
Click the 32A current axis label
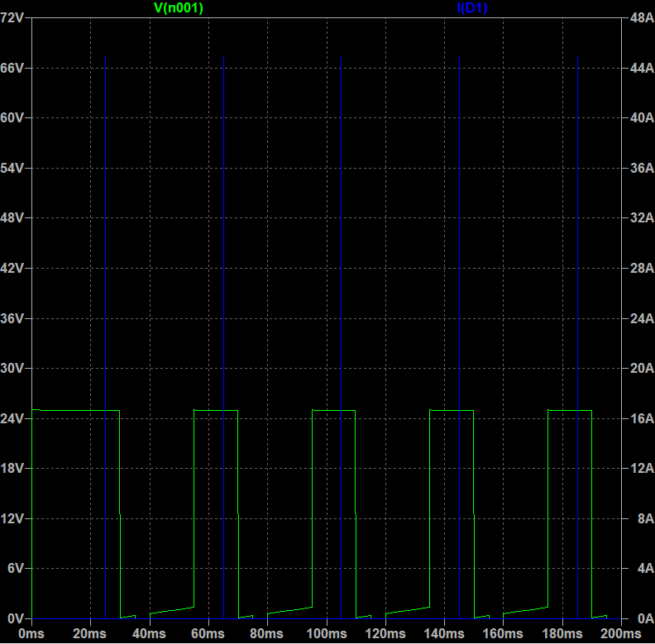click(642, 217)
